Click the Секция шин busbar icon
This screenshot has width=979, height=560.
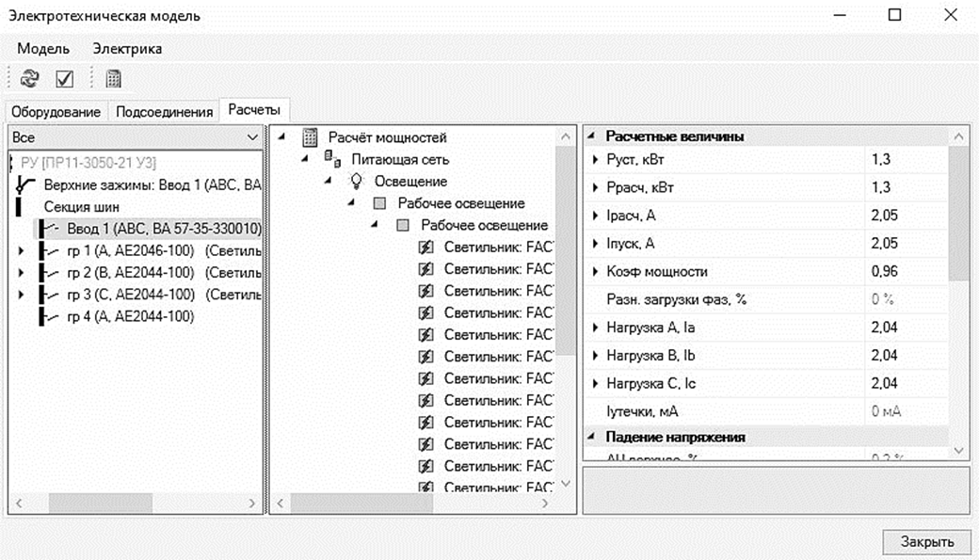19,206
